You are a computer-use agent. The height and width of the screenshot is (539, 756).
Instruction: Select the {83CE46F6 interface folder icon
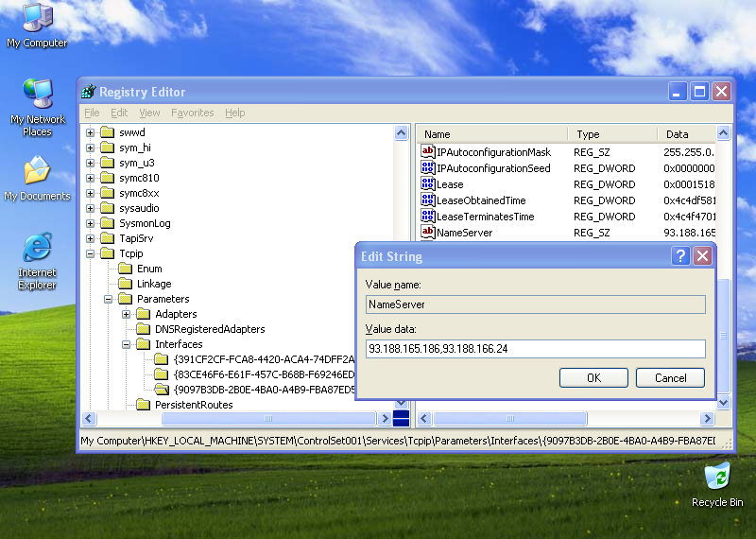pos(162,374)
